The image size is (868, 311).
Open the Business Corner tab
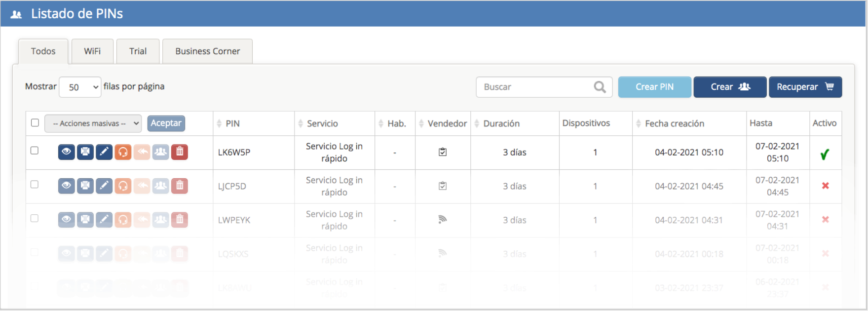point(207,51)
